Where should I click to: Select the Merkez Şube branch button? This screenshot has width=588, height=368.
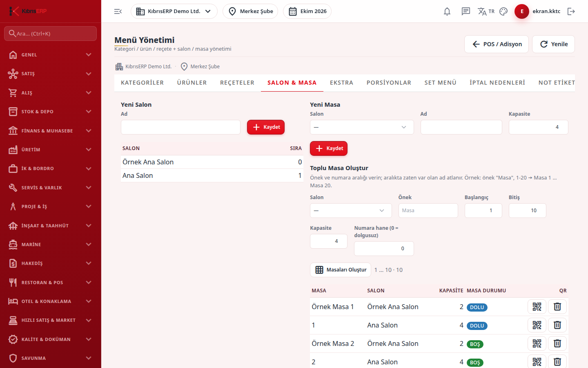(250, 11)
